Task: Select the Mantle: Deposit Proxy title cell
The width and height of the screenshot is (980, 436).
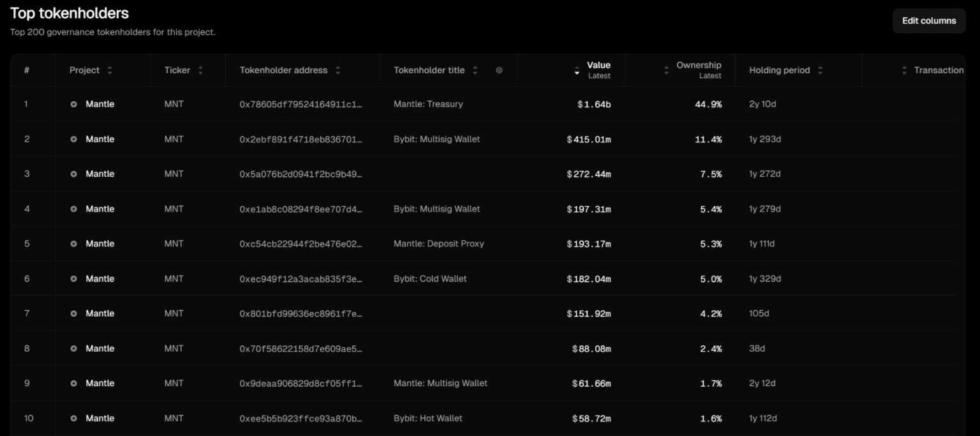Action: pos(438,243)
